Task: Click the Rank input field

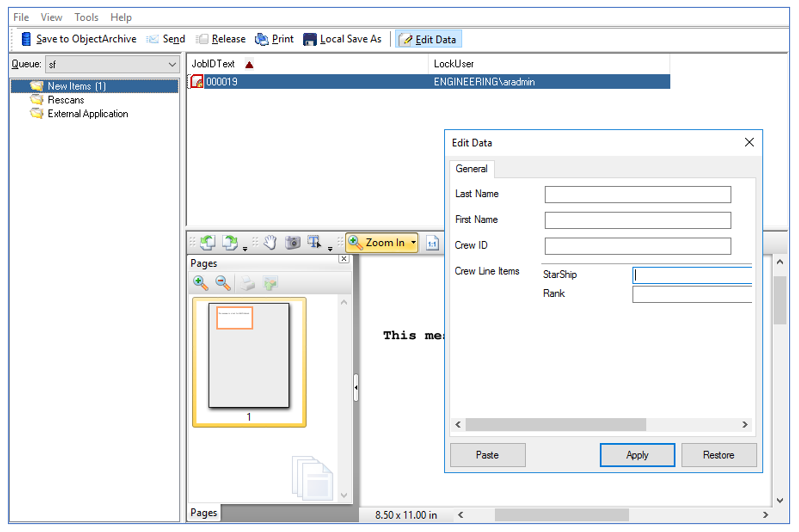Action: point(693,294)
